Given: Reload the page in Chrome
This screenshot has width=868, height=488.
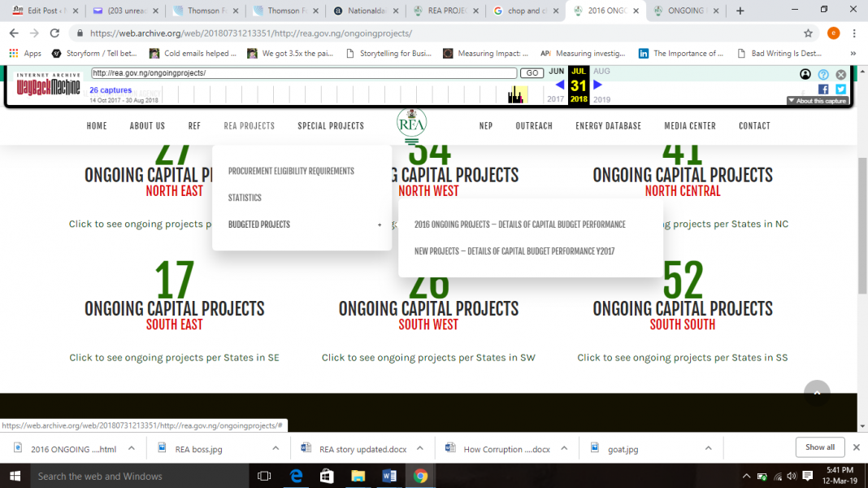Looking at the screenshot, I should point(54,33).
